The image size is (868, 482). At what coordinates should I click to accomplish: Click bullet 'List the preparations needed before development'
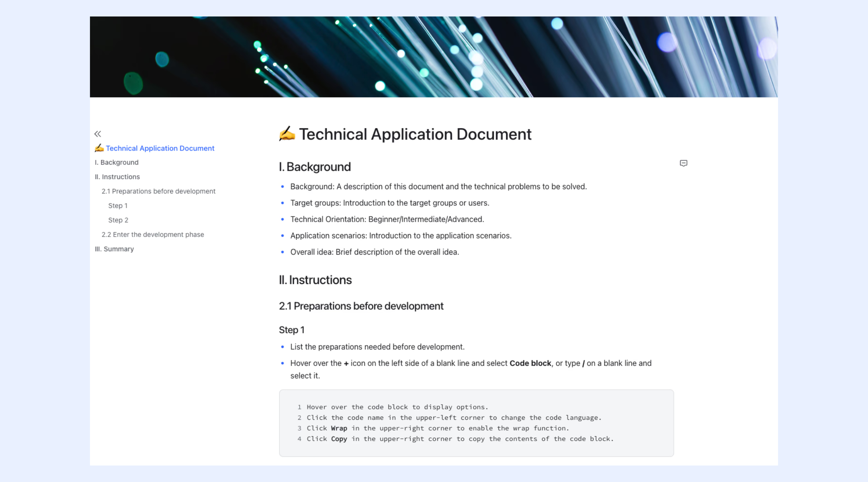(x=377, y=347)
